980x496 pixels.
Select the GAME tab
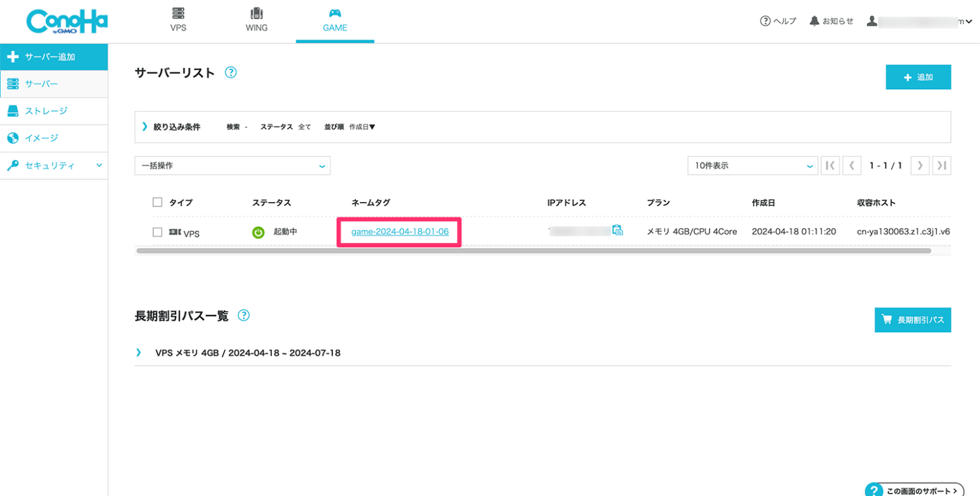(335, 21)
